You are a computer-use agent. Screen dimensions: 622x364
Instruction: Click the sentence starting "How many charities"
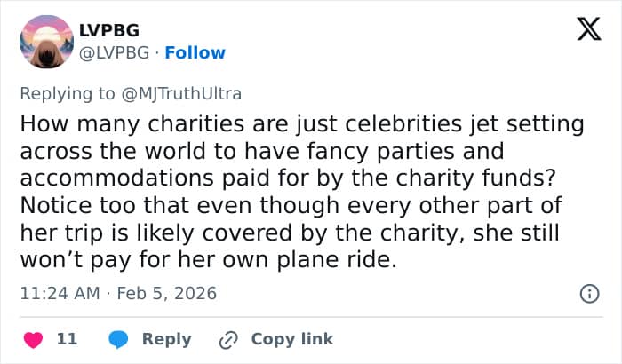point(299,123)
